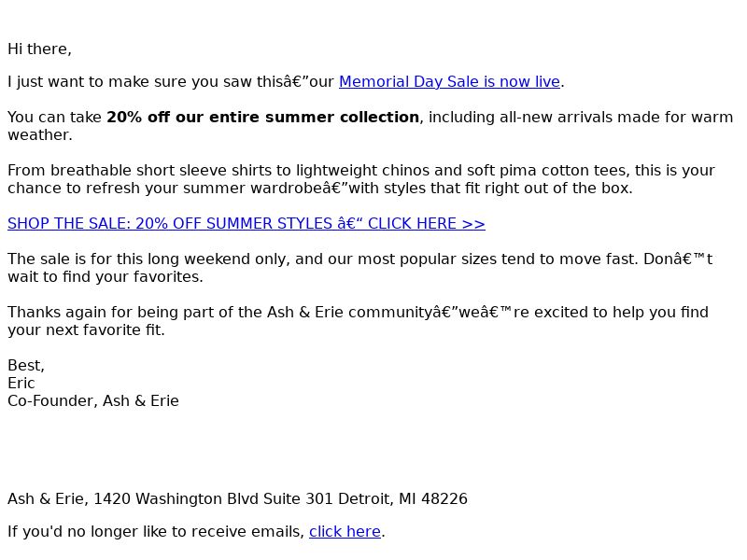Click 'including all-new arrivals made for warm' text
This screenshot has height=560, width=747.
coord(581,118)
